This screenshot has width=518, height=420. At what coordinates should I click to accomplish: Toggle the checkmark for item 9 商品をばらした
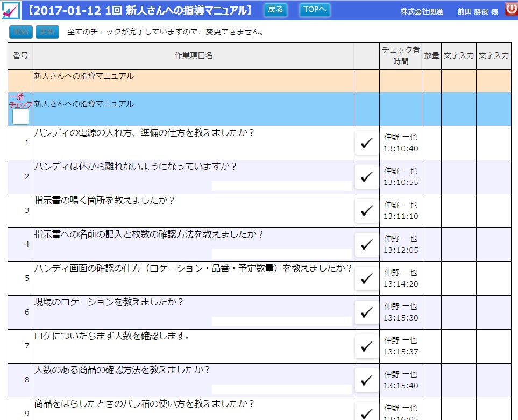pyautogui.click(x=366, y=411)
